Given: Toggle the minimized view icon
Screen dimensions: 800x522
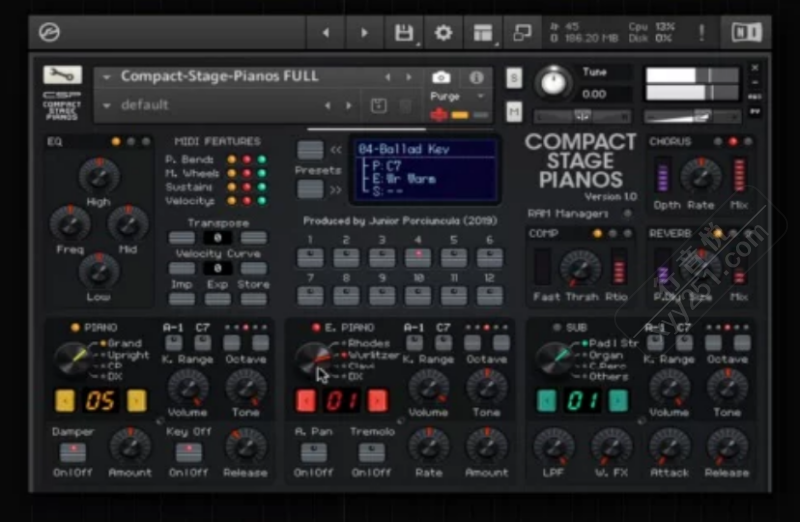Looking at the screenshot, I should point(522,33).
